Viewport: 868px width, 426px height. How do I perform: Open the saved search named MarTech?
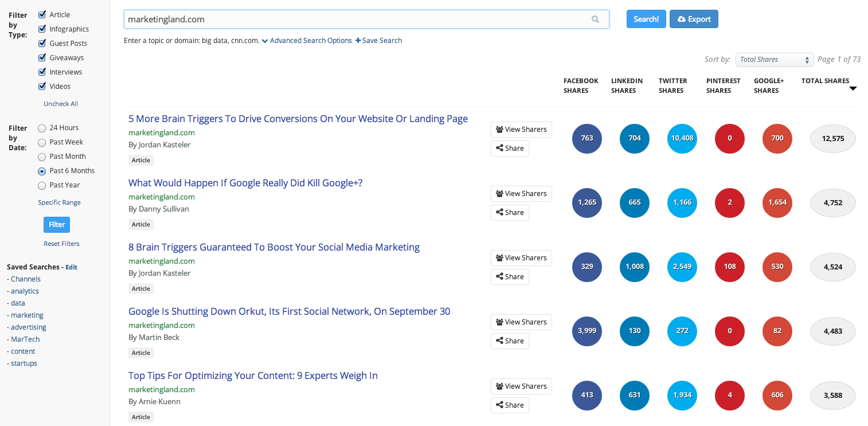point(25,339)
